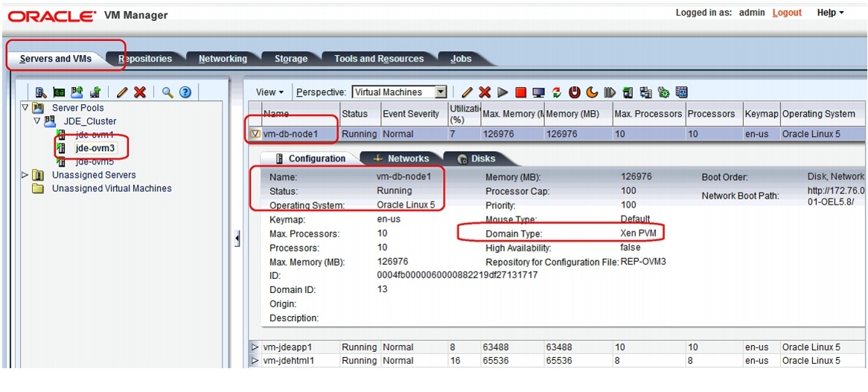Click the Logout link
Screen dimensions: 868x392
[787, 13]
